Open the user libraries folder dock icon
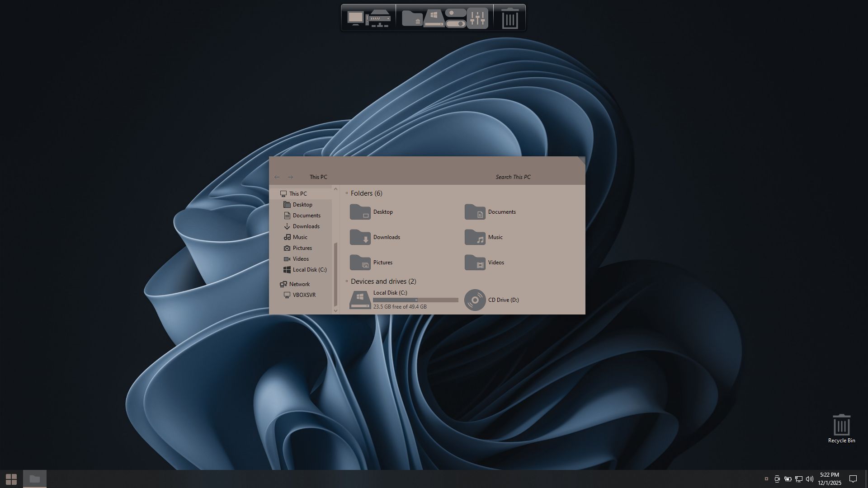The height and width of the screenshot is (488, 868). click(412, 18)
